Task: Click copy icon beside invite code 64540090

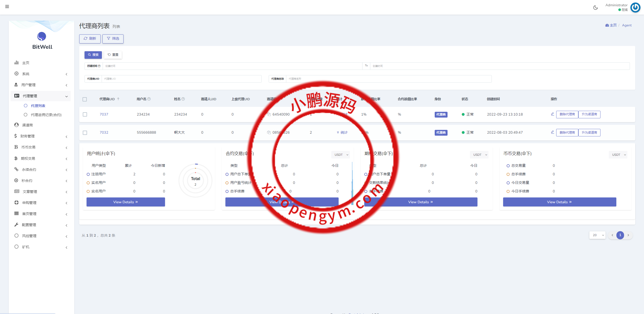Action: [269, 114]
